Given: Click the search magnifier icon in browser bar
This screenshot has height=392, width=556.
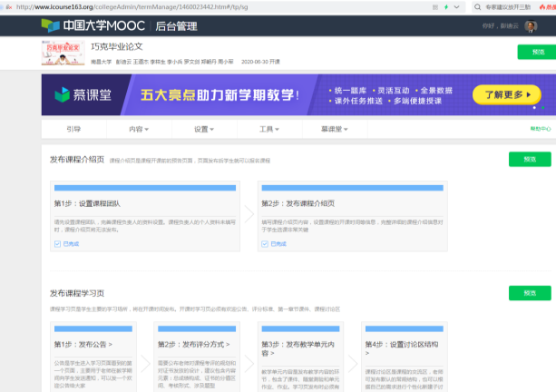Looking at the screenshot, I should point(478,6).
